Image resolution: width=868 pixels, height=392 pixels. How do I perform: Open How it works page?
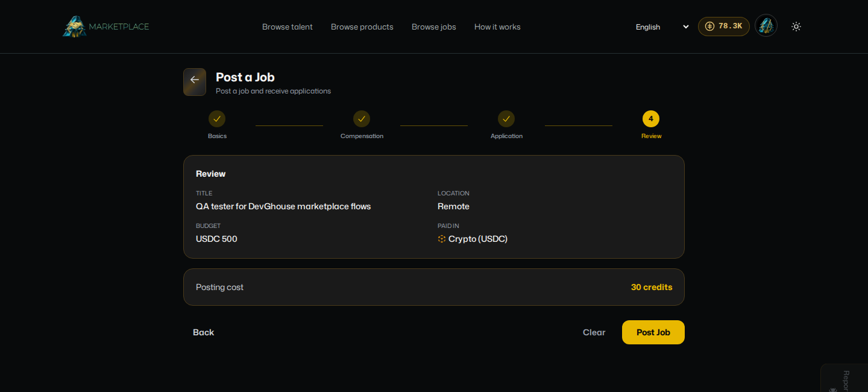[497, 27]
